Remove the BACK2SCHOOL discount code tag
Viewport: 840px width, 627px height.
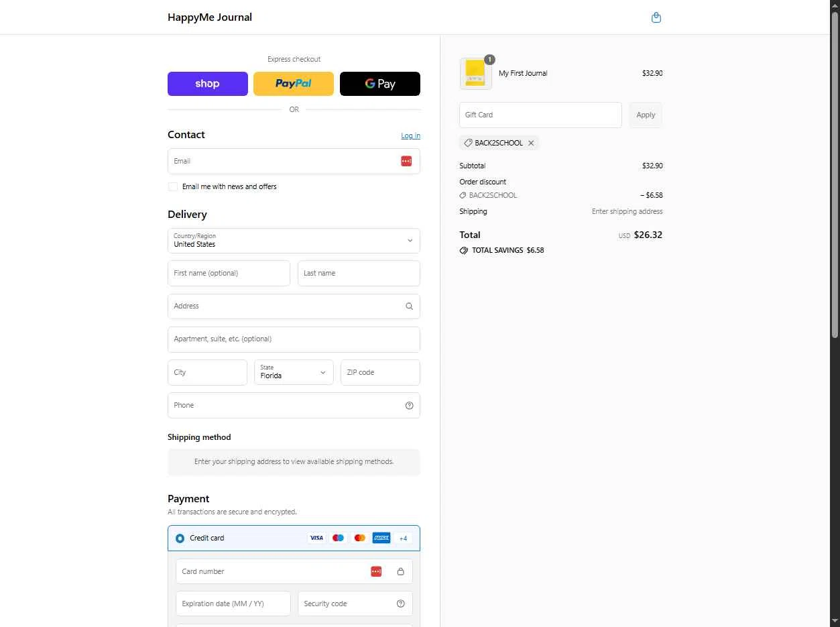tap(531, 143)
